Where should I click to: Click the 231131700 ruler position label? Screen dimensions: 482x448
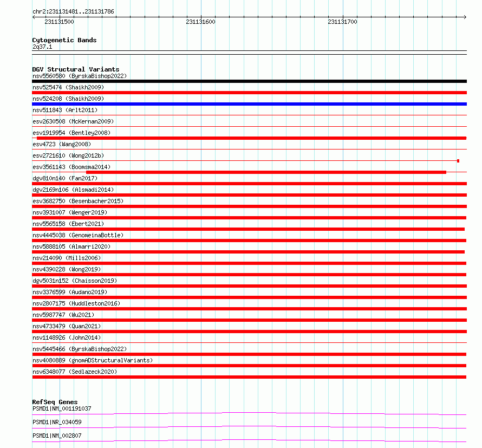click(x=342, y=22)
